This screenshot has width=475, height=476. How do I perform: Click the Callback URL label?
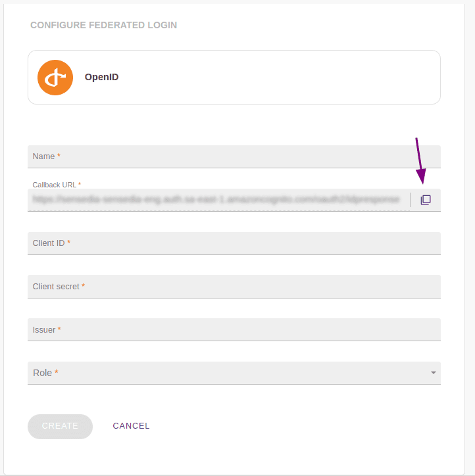[x=55, y=185]
